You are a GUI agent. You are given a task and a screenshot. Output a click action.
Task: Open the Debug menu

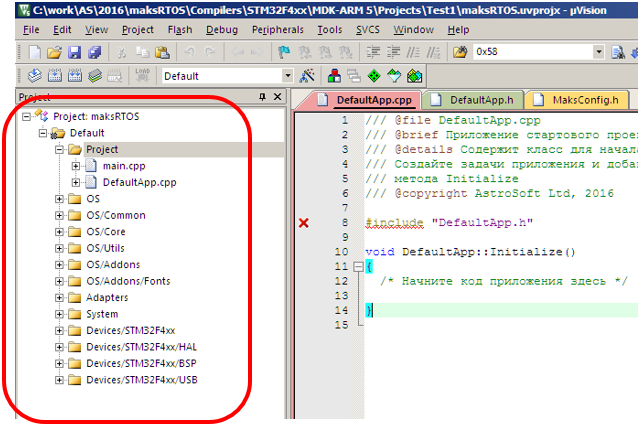222,30
